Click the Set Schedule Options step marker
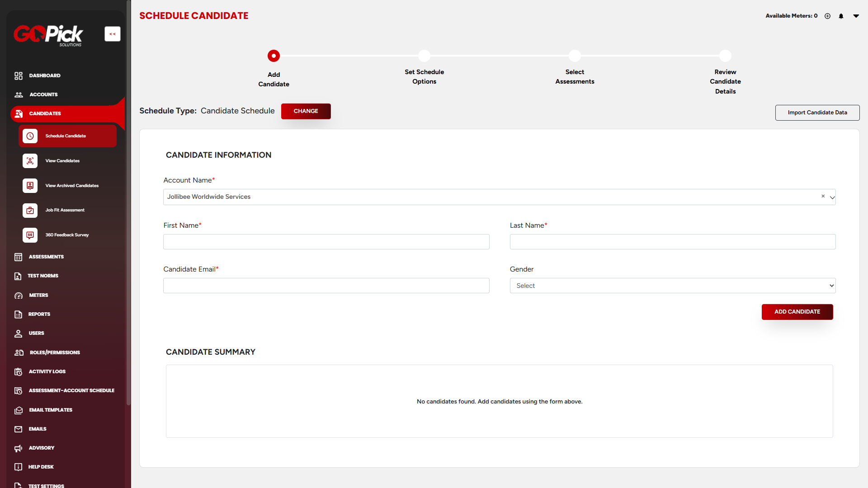This screenshot has height=488, width=868. click(x=424, y=56)
